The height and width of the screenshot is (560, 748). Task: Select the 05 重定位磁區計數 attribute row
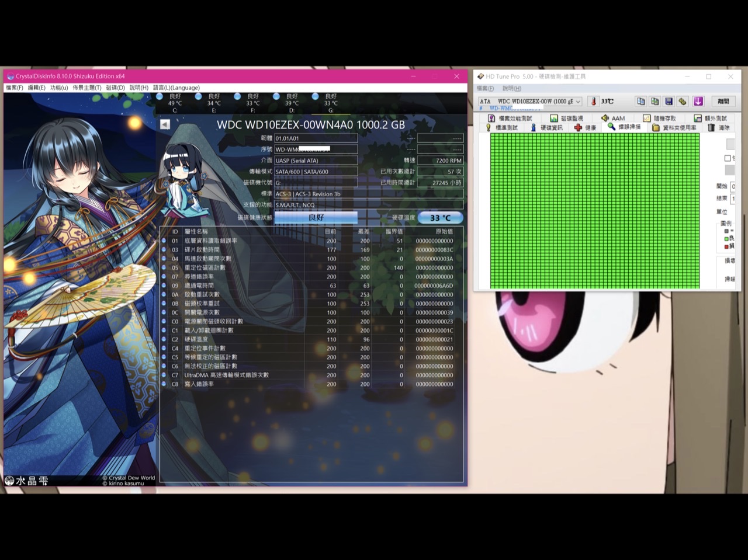[311, 267]
